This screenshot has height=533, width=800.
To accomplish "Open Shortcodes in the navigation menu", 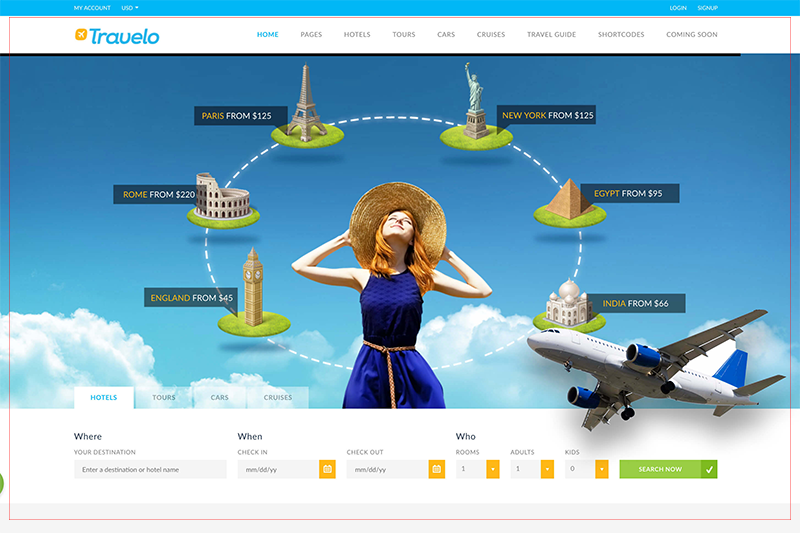I will [621, 35].
